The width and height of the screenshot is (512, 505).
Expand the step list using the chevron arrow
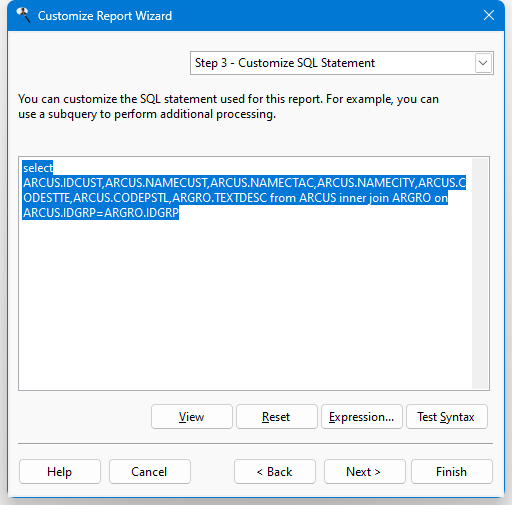(483, 63)
